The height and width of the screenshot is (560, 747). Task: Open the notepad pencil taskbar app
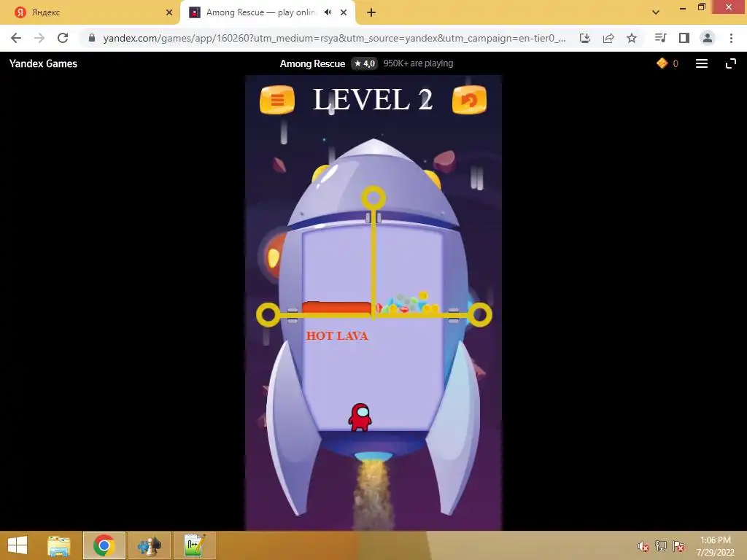195,545
